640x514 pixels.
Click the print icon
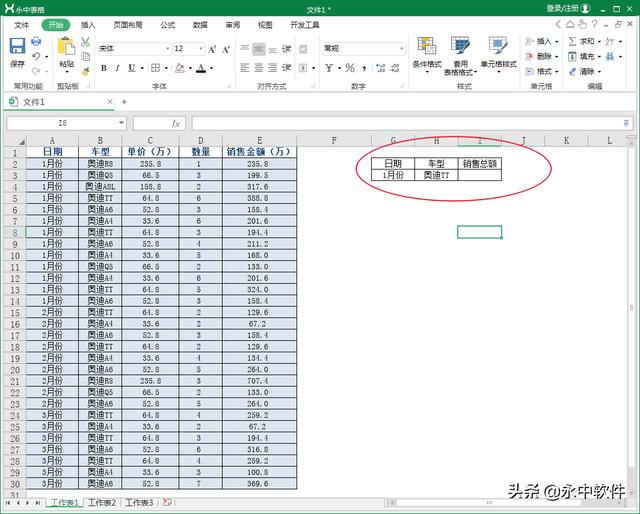click(x=36, y=41)
